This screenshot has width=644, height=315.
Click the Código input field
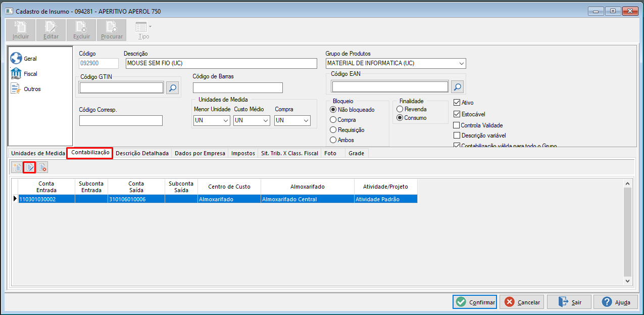(x=99, y=63)
